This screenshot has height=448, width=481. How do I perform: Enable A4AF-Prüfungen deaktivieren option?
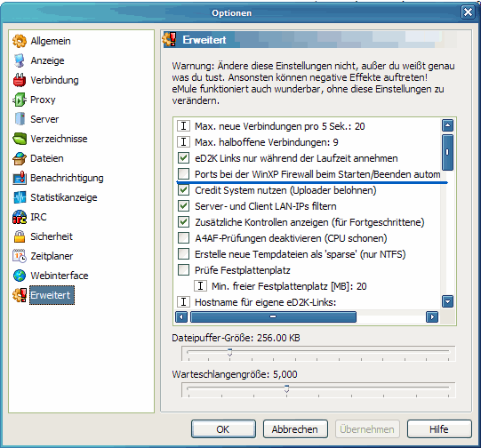click(x=183, y=238)
